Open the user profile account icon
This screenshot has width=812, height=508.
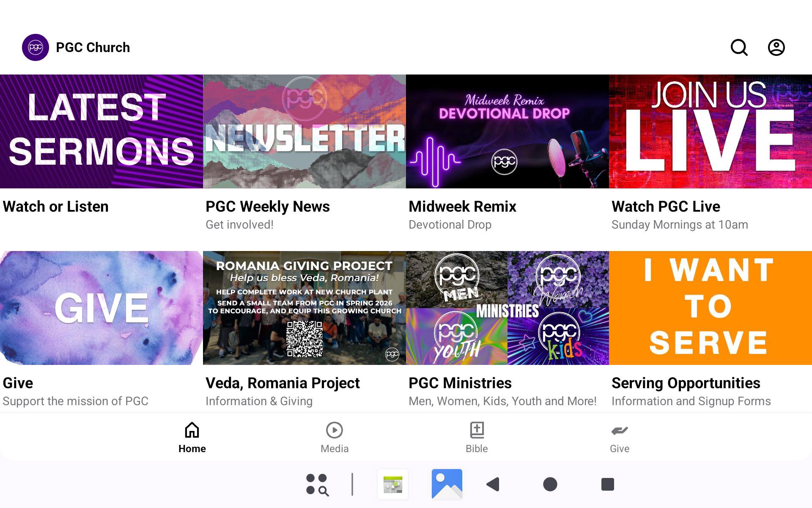click(x=776, y=47)
